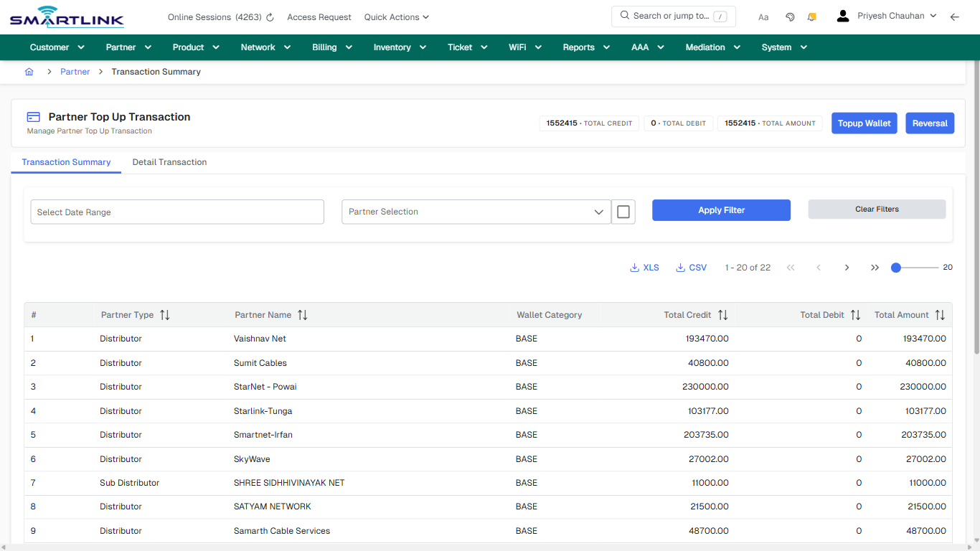This screenshot has width=980, height=551.
Task: Adjust the page size slider
Action: (x=896, y=267)
